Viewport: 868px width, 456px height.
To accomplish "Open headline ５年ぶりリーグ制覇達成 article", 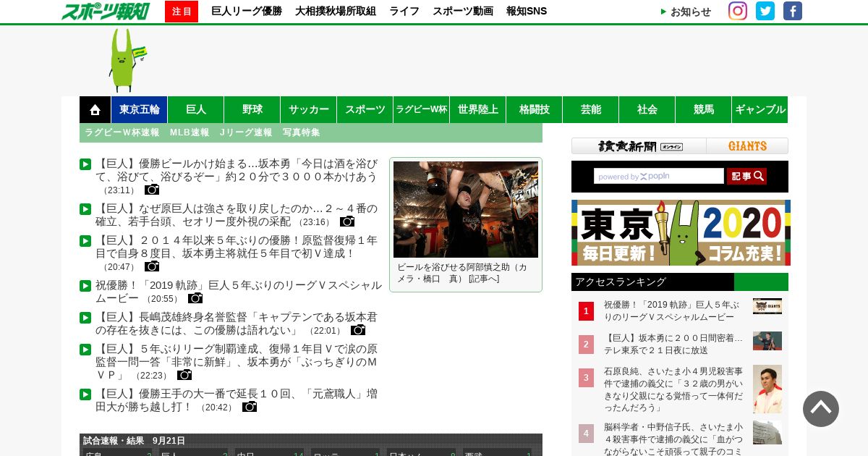I will [x=237, y=362].
